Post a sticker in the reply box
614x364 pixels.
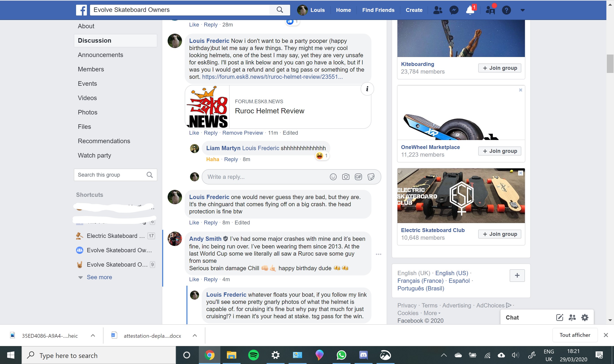click(x=371, y=177)
